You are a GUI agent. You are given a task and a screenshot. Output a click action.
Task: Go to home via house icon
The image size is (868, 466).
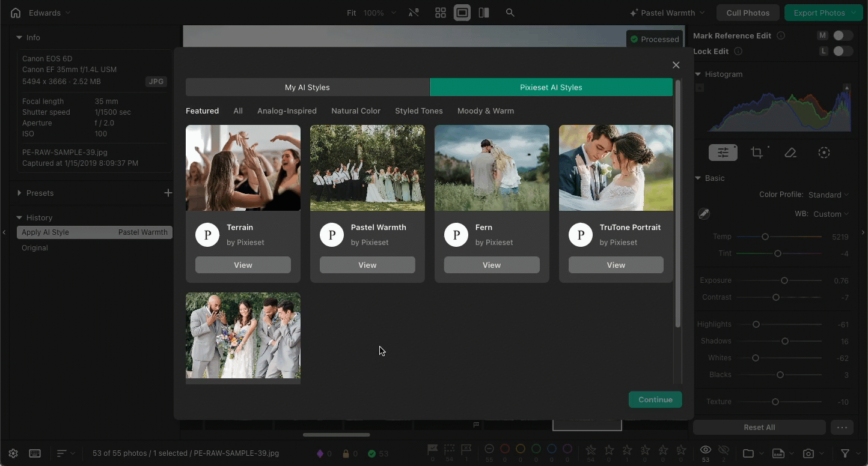tap(16, 13)
